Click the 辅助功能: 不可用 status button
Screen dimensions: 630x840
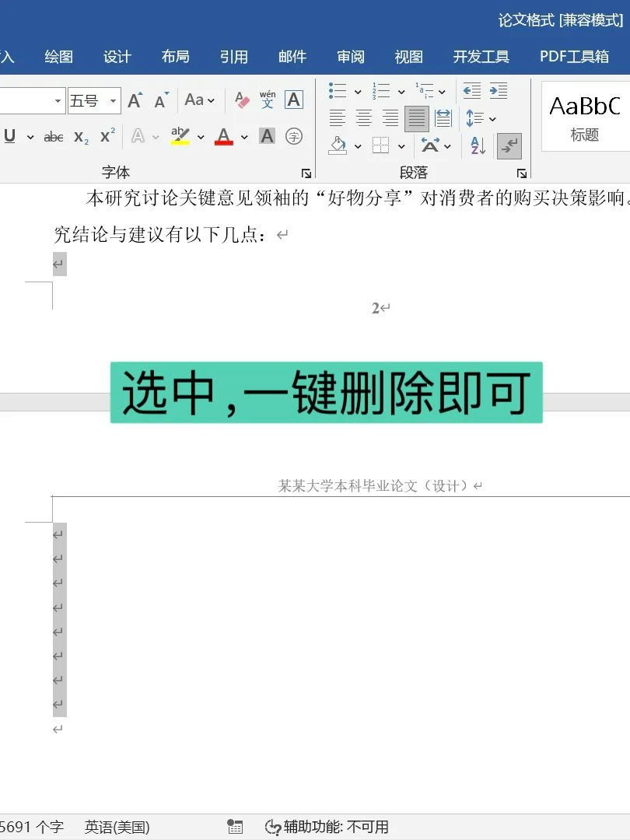[x=327, y=827]
